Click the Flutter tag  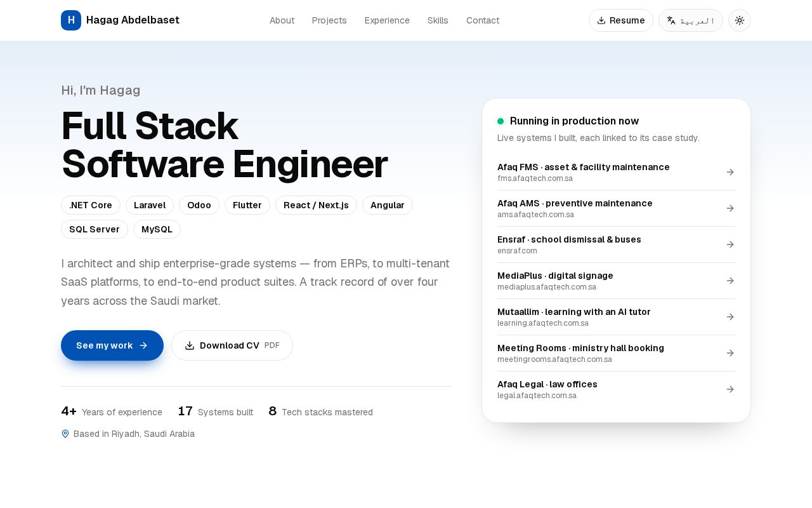coord(247,205)
